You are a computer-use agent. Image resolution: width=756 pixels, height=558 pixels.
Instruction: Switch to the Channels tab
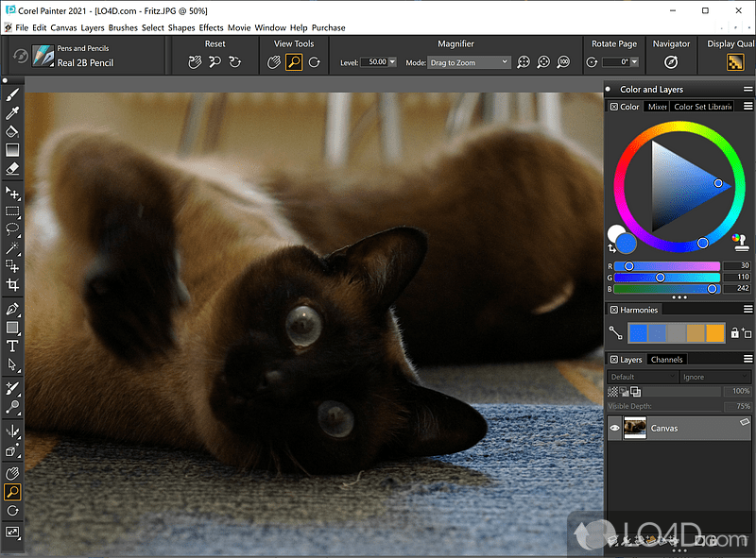coord(667,359)
